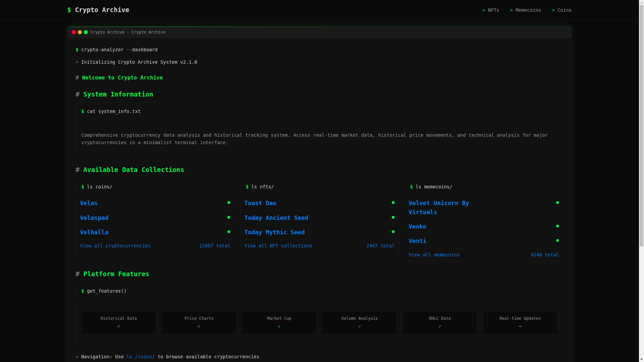Open Velvet Unicorn By Virtuals memecoin
644x362 pixels.
click(439, 207)
